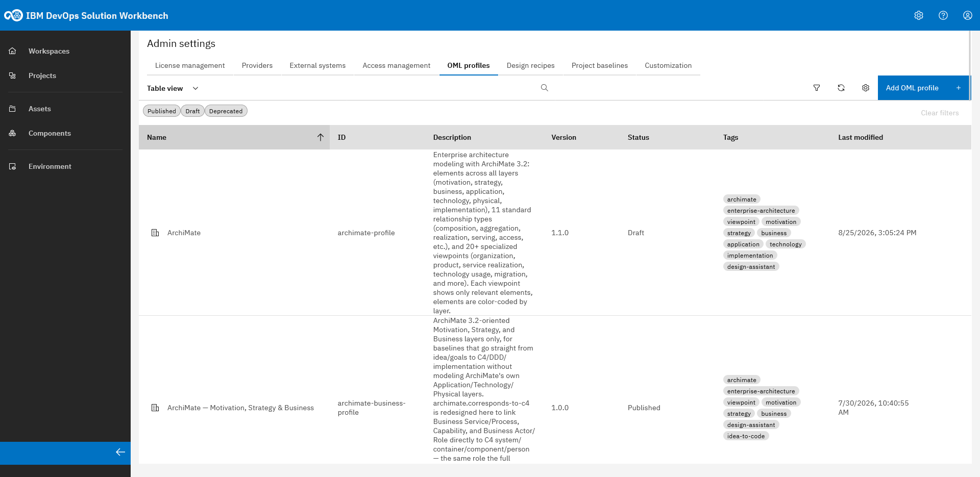Click the Projects sidebar icon

point(12,76)
